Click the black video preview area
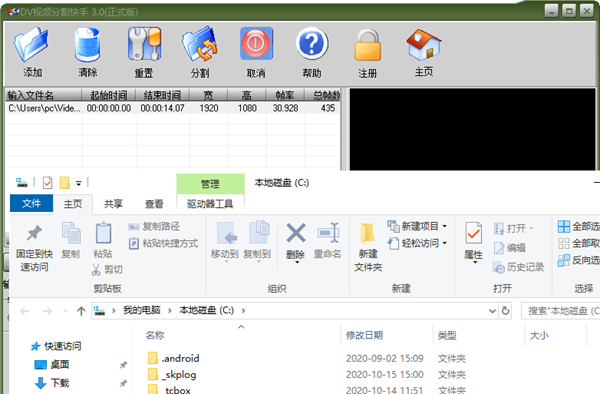Image resolution: width=600 pixels, height=394 pixels. [x=473, y=130]
